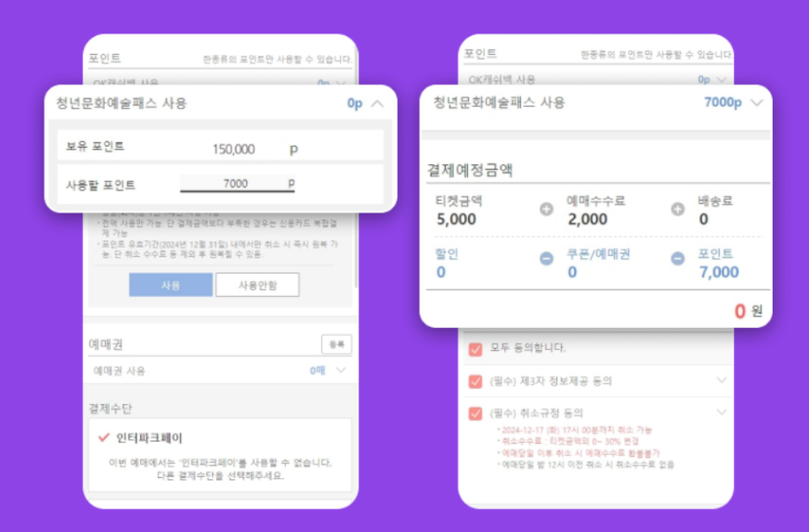Click the 결제수단 section heading
809x532 pixels.
[x=111, y=409]
